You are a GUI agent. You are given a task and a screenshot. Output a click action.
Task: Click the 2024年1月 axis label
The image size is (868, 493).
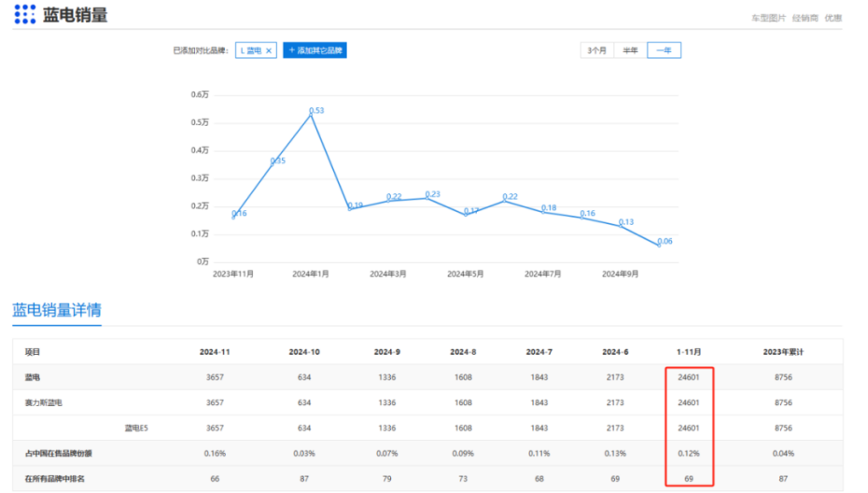click(311, 275)
